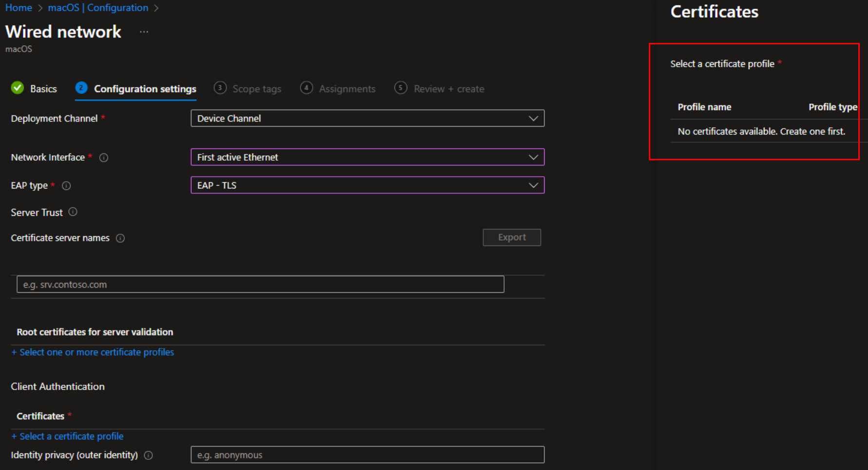Screen dimensions: 868x470
Task: View Identity privacy info tooltip
Action: click(149, 455)
